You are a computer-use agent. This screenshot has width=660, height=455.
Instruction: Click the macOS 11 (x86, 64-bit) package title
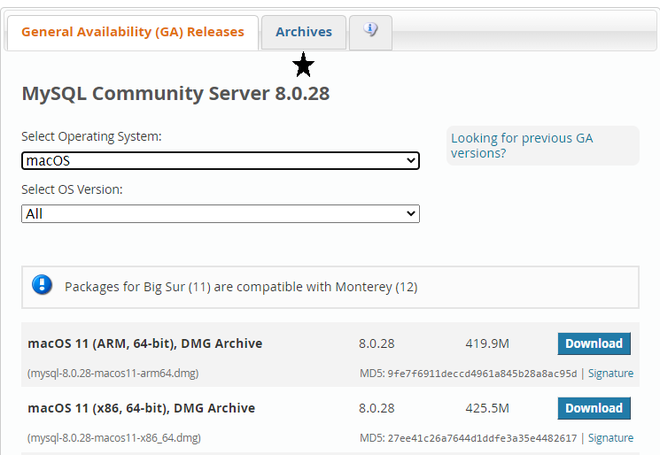(x=141, y=408)
